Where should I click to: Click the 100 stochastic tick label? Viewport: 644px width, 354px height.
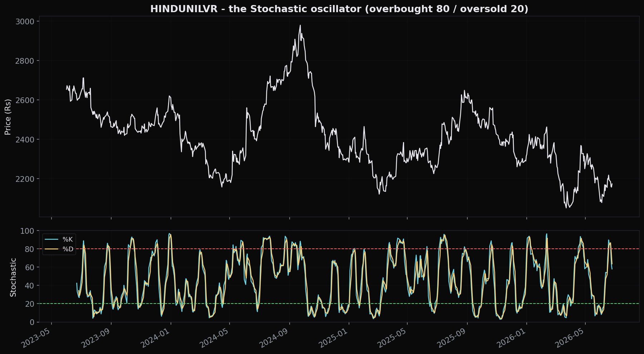coord(28,231)
